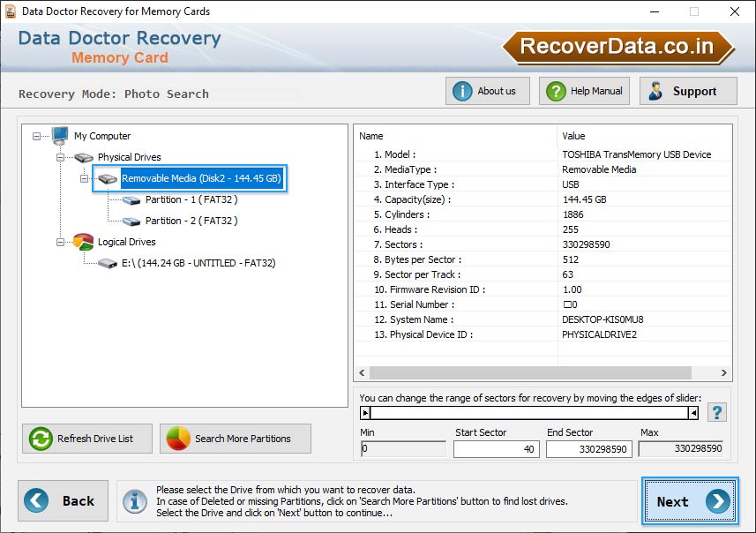Click the Logical Drives pie chart icon
This screenshot has width=756, height=533.
pyautogui.click(x=84, y=242)
